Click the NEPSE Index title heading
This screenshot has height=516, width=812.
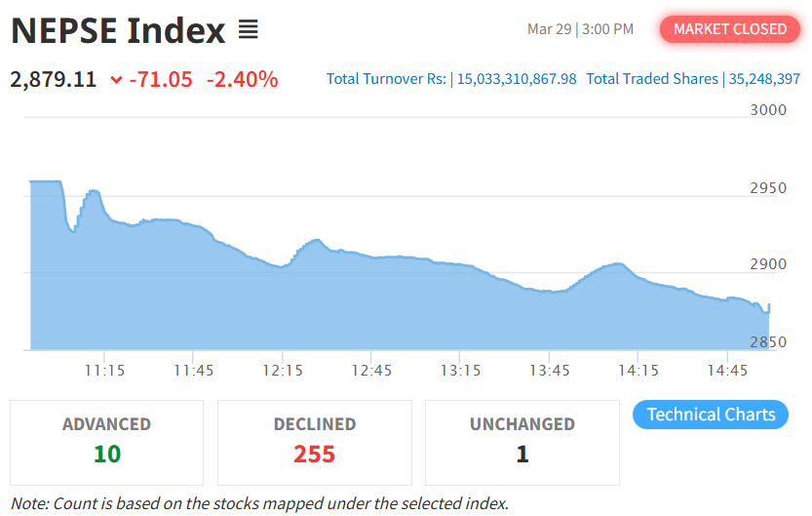pyautogui.click(x=118, y=31)
